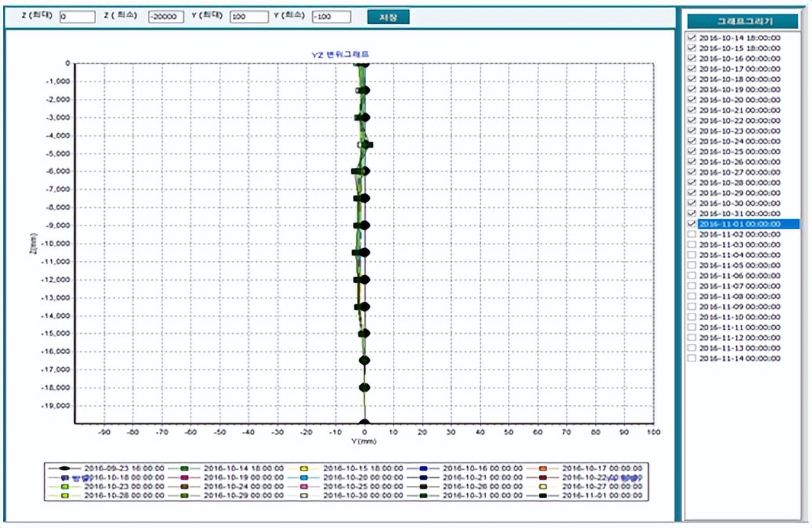Click the 2016-10-19 magenta legend marker
The height and width of the screenshot is (528, 812).
[x=184, y=478]
